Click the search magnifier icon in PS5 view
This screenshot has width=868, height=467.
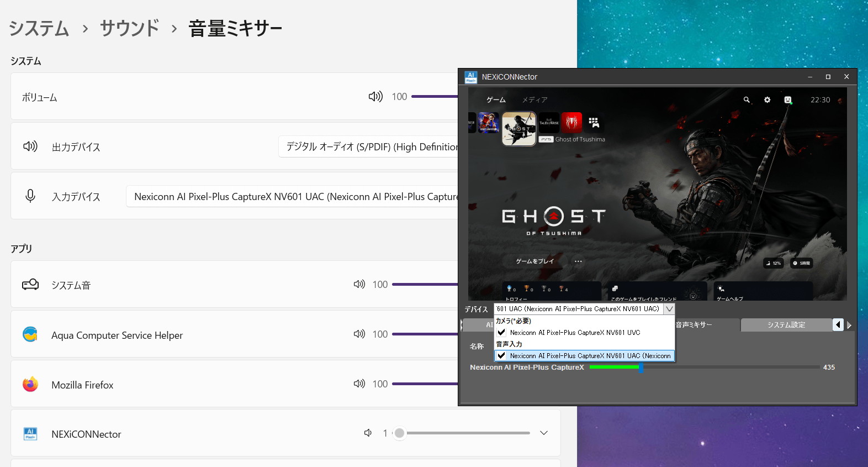pyautogui.click(x=747, y=100)
